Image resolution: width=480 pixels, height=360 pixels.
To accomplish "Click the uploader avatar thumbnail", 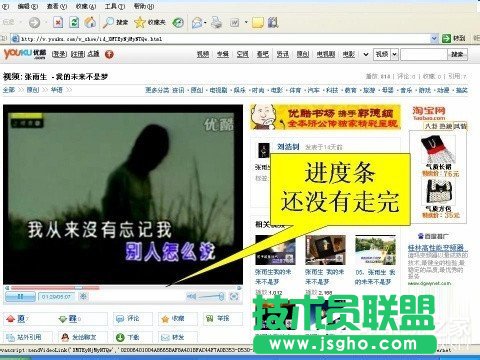I will [264, 150].
